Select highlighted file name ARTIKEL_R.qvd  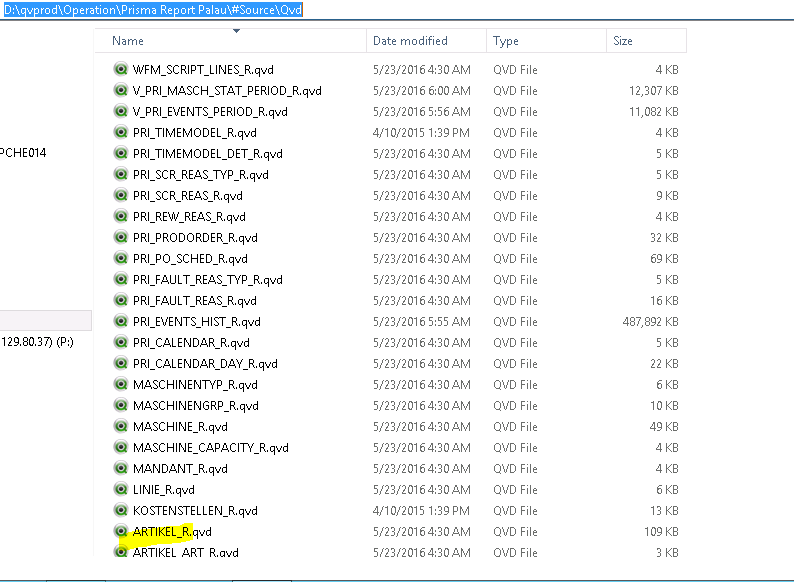[172, 532]
